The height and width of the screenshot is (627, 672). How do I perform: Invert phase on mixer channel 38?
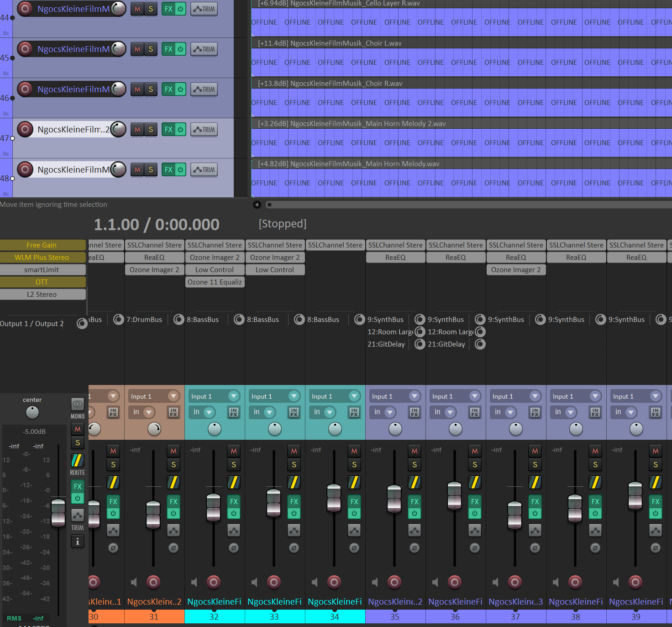pos(595,548)
